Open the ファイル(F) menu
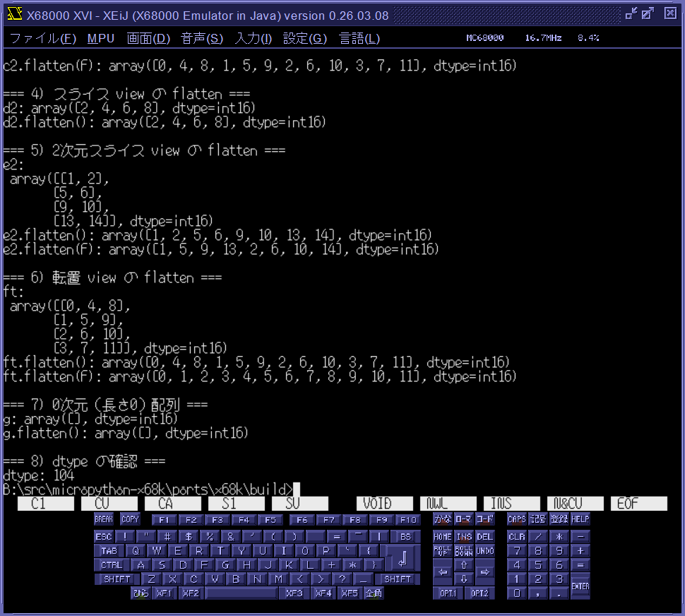Viewport: 685px width, 616px height. [43, 38]
